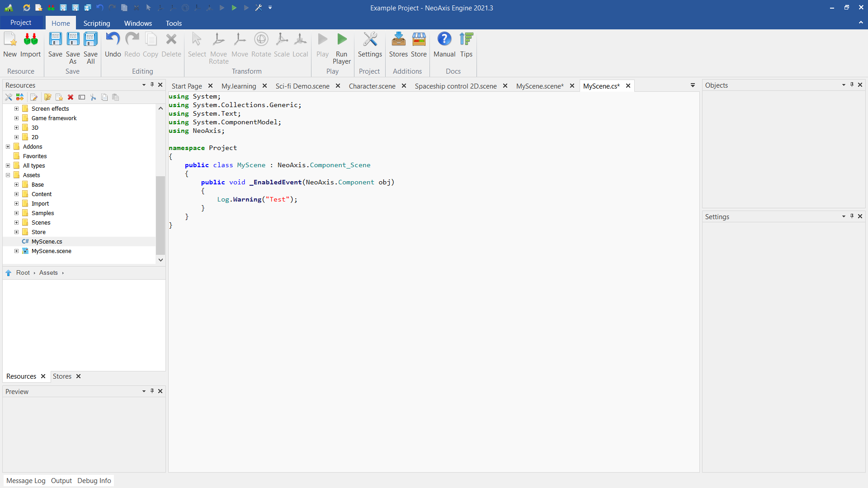
Task: Open the document tabs list dropdown
Action: pos(693,85)
